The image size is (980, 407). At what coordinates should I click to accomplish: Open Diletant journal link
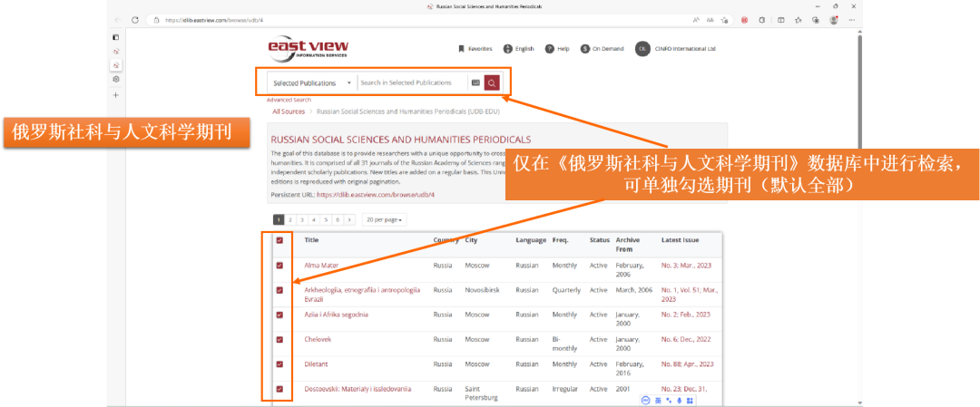[317, 363]
